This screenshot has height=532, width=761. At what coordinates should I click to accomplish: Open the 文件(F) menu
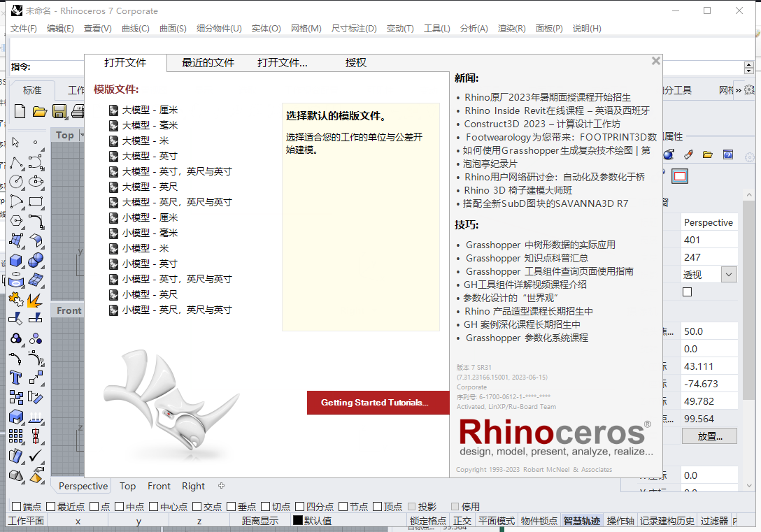tap(23, 28)
